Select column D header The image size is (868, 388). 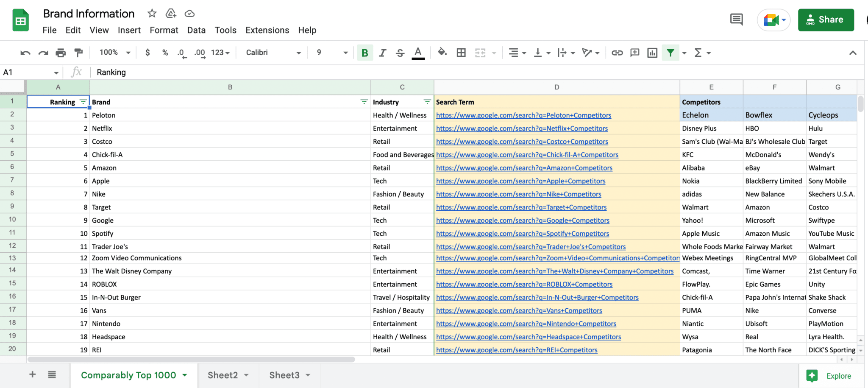click(x=556, y=87)
